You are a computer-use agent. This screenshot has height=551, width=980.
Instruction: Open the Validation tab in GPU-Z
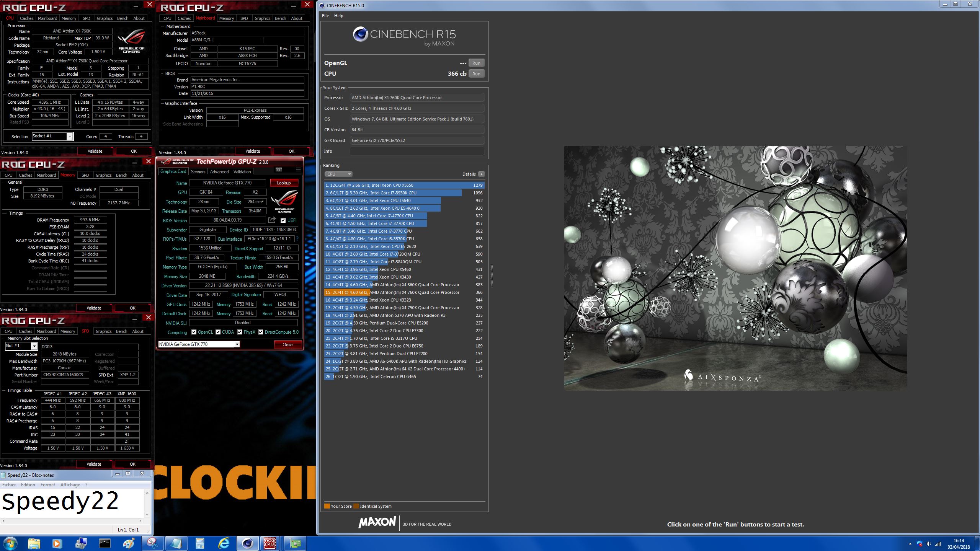coord(242,172)
